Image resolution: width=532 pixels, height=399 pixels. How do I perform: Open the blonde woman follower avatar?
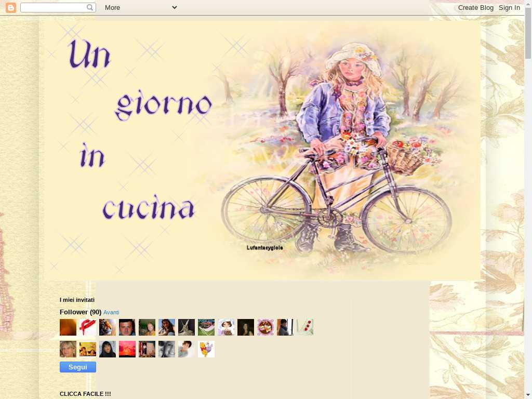(x=68, y=349)
